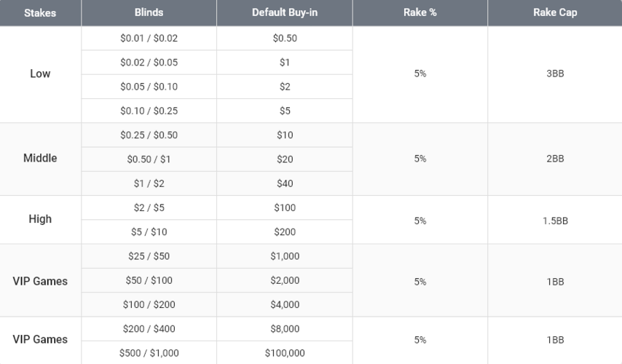Click the $100,000 default buy-in cell

(x=285, y=352)
